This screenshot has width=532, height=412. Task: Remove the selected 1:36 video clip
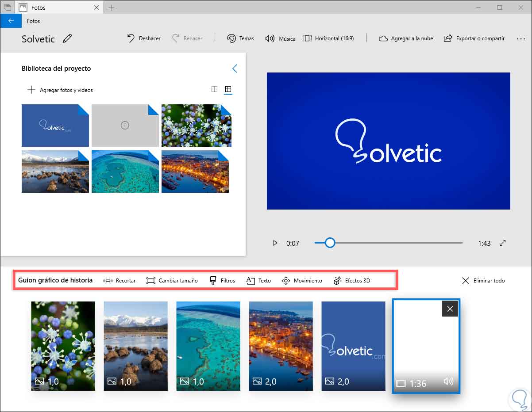click(450, 309)
